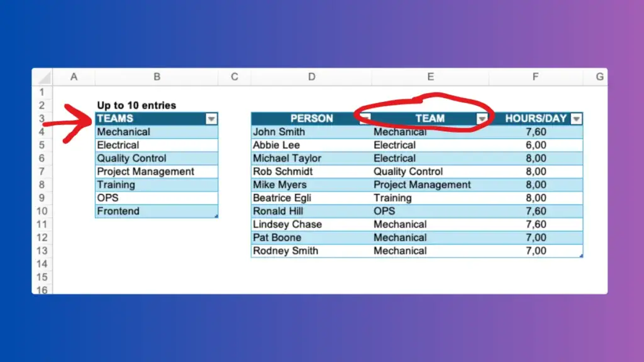Click the Rodney Smith cell
This screenshot has width=644, height=362.
point(285,250)
